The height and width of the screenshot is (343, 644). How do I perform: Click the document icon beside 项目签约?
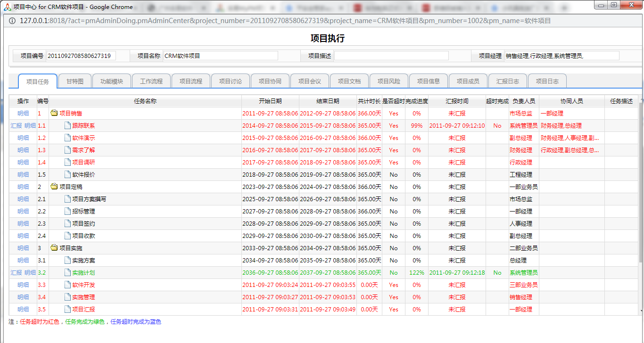pyautogui.click(x=67, y=223)
